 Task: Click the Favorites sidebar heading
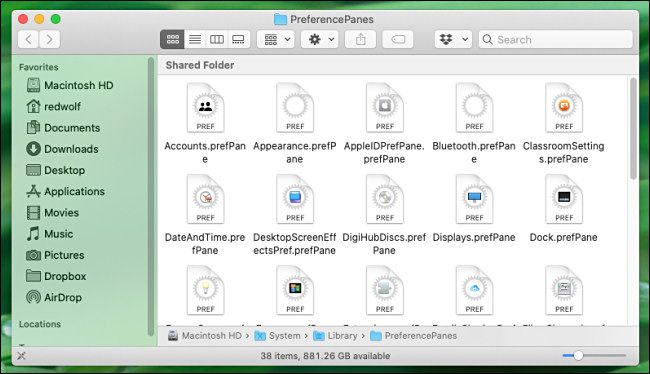tap(39, 67)
